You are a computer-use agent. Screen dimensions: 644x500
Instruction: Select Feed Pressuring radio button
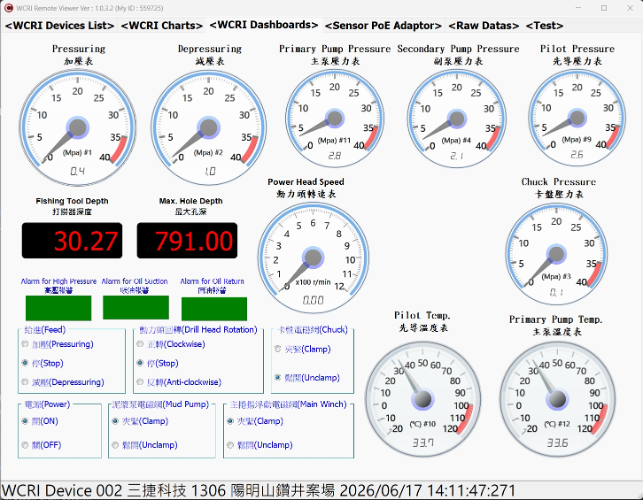25,344
